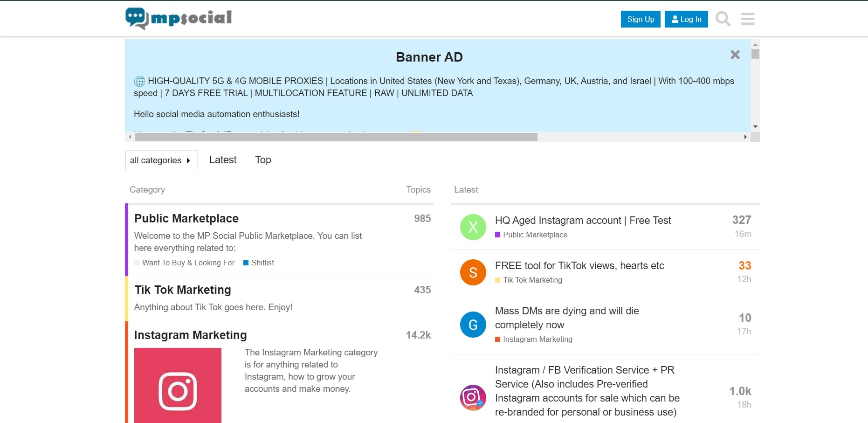
Task: Open FREE tool for TikTok views topic
Action: [579, 265]
